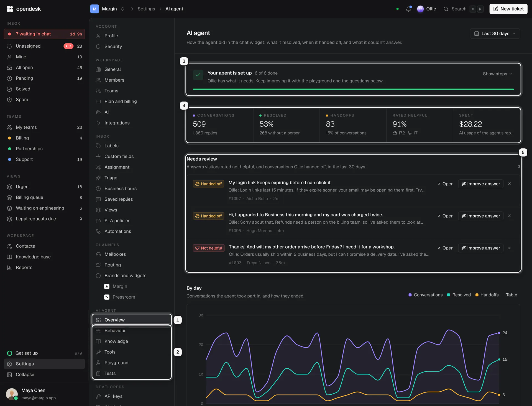Select Overview under AI agent
The width and height of the screenshot is (532, 406).
click(132, 320)
